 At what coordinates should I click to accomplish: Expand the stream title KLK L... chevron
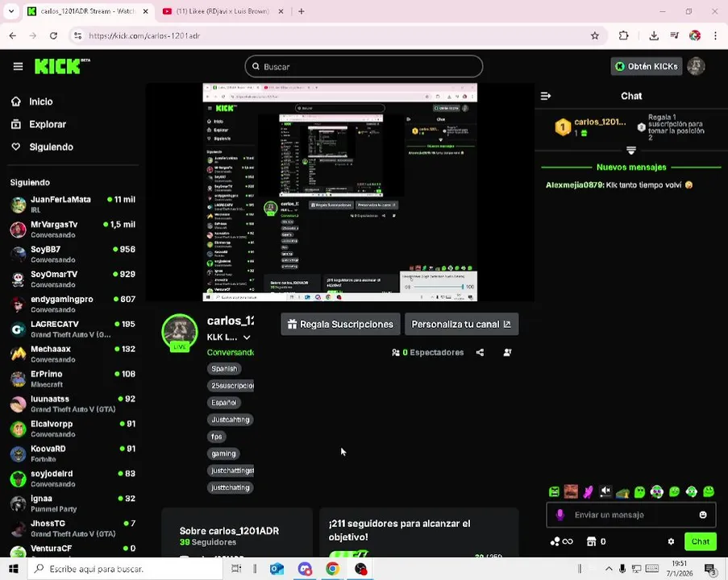247,338
